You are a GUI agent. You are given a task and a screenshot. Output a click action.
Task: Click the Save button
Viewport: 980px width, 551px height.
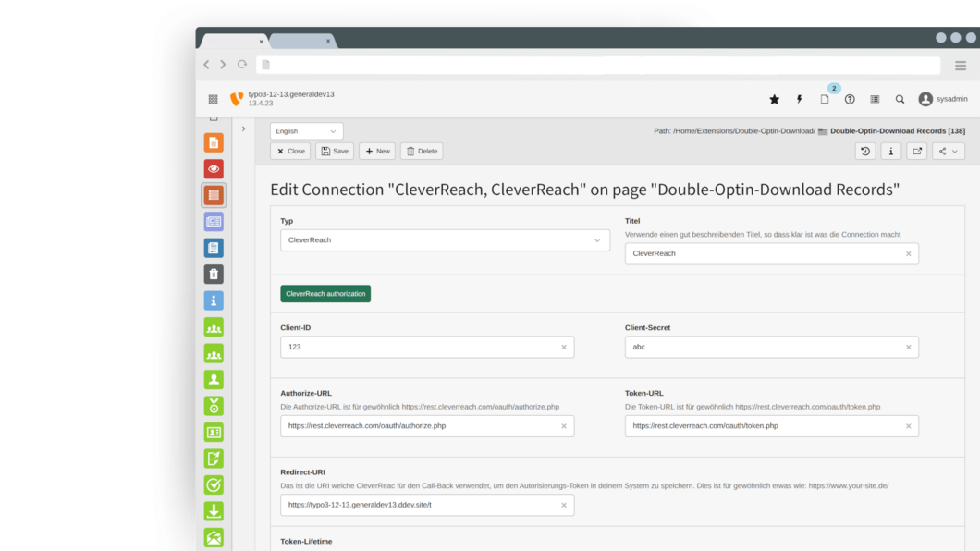tap(335, 151)
